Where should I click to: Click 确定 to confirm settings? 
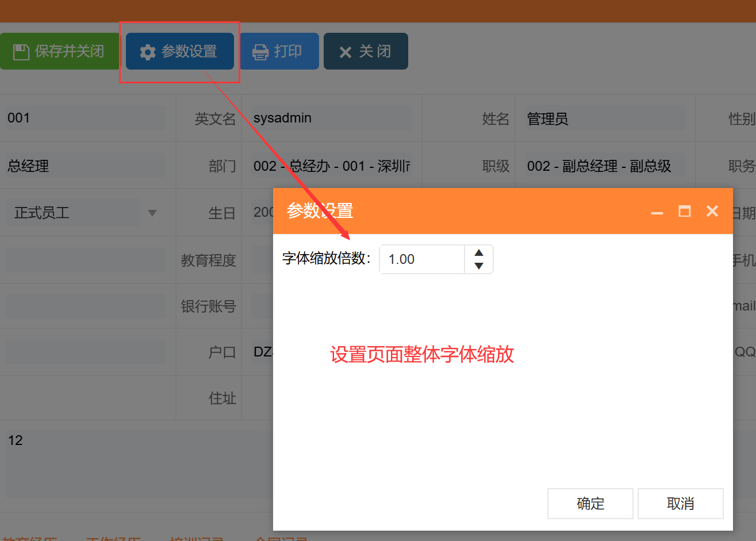[590, 504]
